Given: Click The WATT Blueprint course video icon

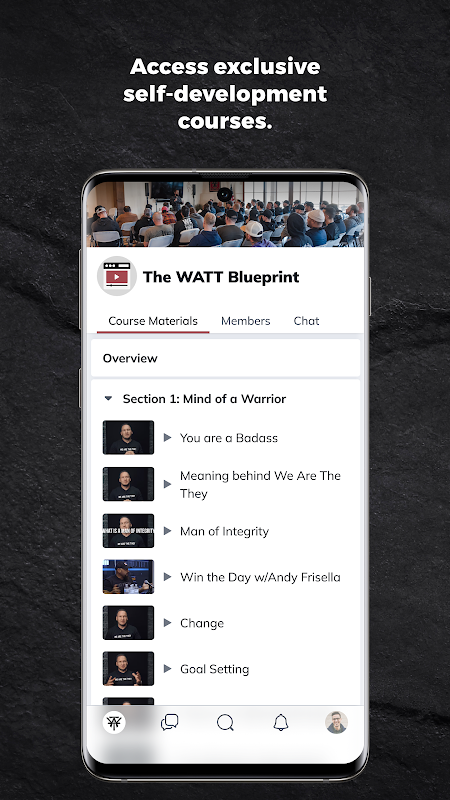Looking at the screenshot, I should coord(117,276).
